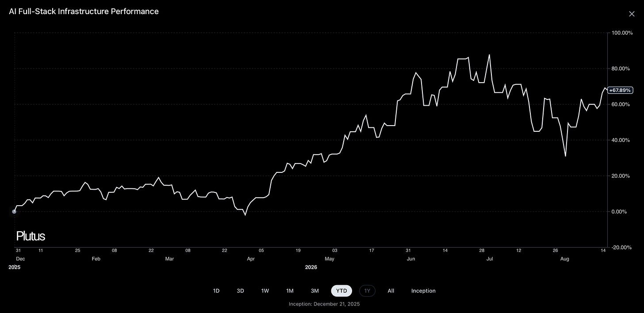Click the -20.00% axis label
The width and height of the screenshot is (644, 313).
pos(621,247)
